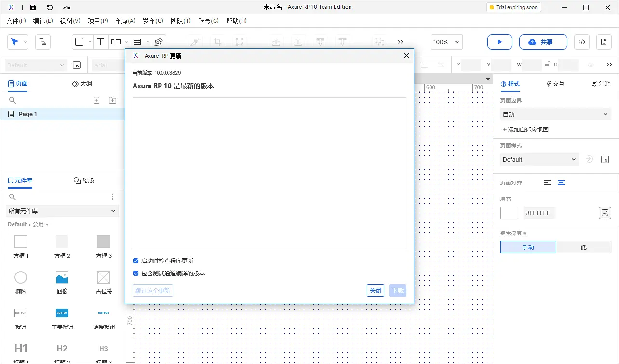Viewport: 619px width, 364px height.
Task: Open the 页面样式 Default dropdown
Action: (x=539, y=159)
